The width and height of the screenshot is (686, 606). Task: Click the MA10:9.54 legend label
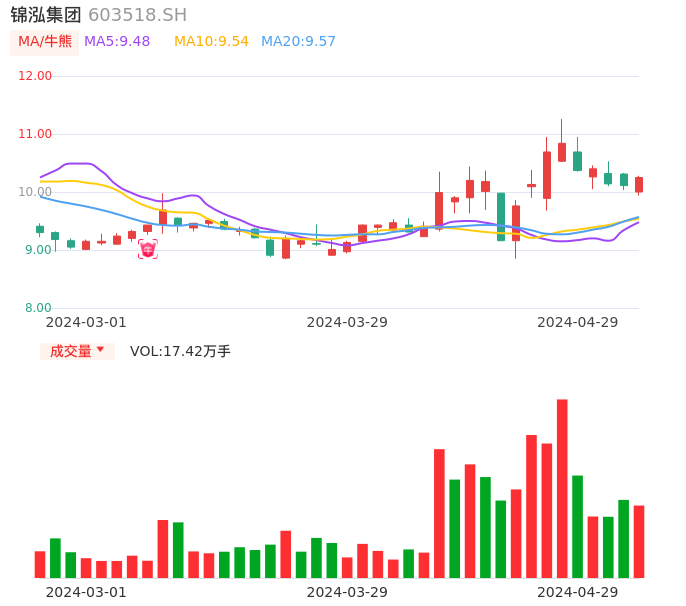211,42
